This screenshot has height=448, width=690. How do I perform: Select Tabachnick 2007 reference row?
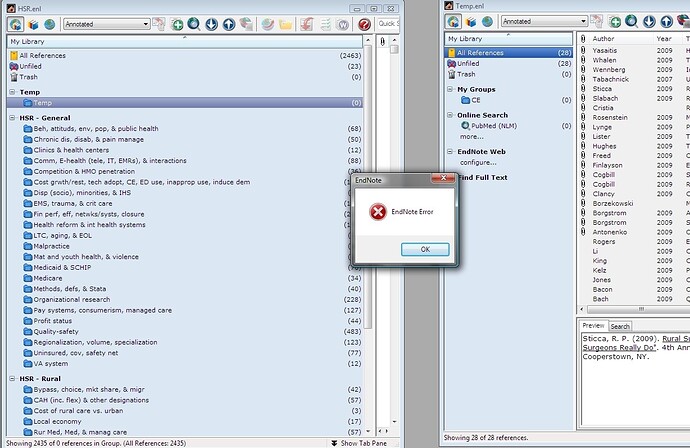(634, 79)
